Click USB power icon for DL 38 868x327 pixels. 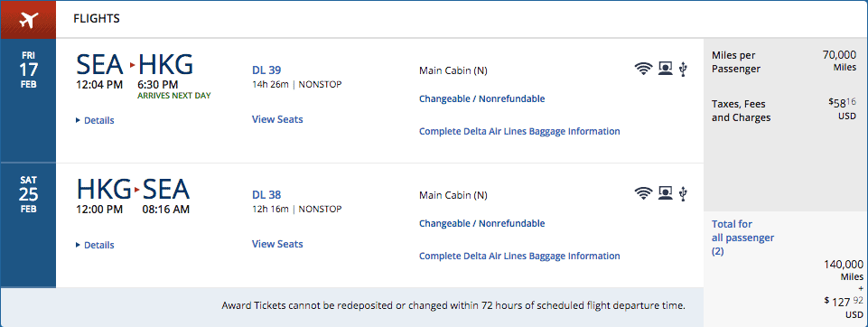pyautogui.click(x=683, y=192)
